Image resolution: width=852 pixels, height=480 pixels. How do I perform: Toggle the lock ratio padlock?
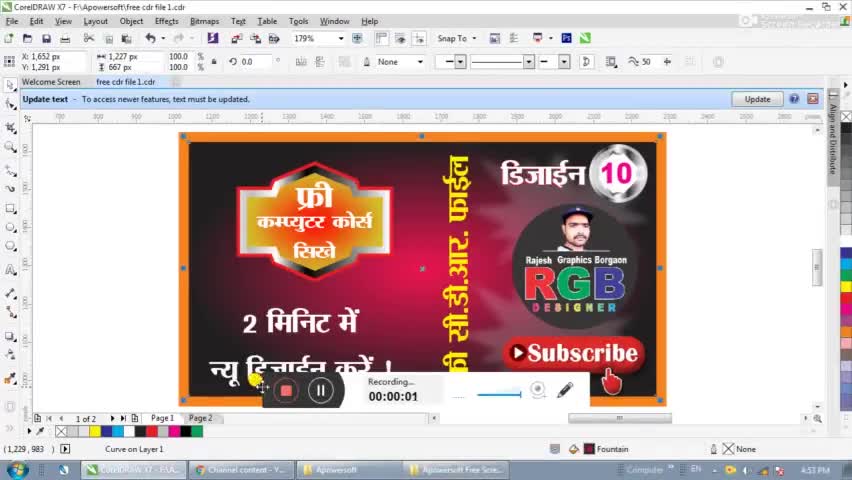coord(213,62)
